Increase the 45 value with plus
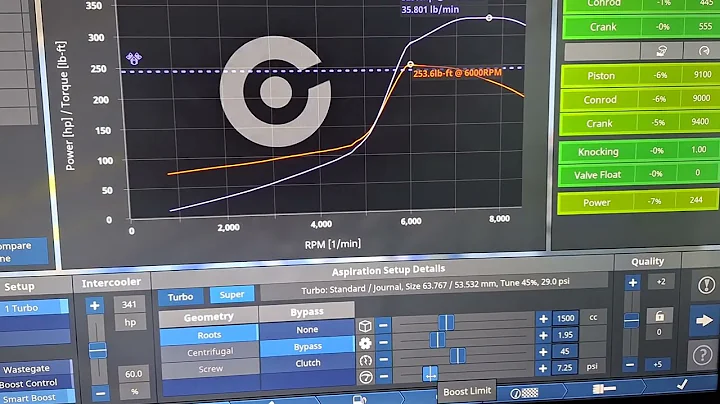Image resolution: width=720 pixels, height=404 pixels. pyautogui.click(x=543, y=352)
